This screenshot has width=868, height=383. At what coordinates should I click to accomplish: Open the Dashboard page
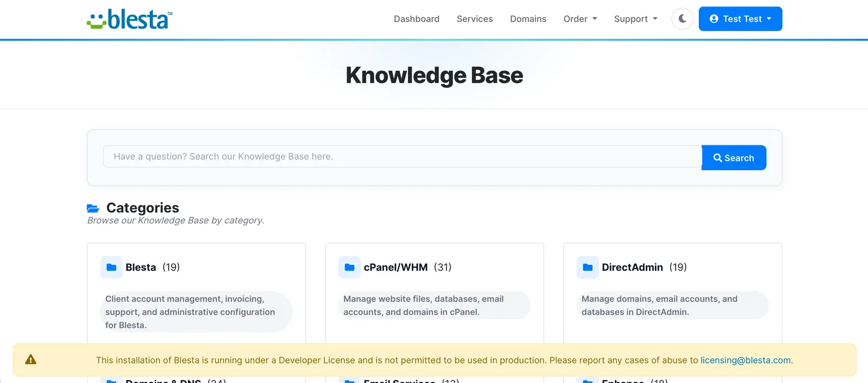pyautogui.click(x=417, y=19)
